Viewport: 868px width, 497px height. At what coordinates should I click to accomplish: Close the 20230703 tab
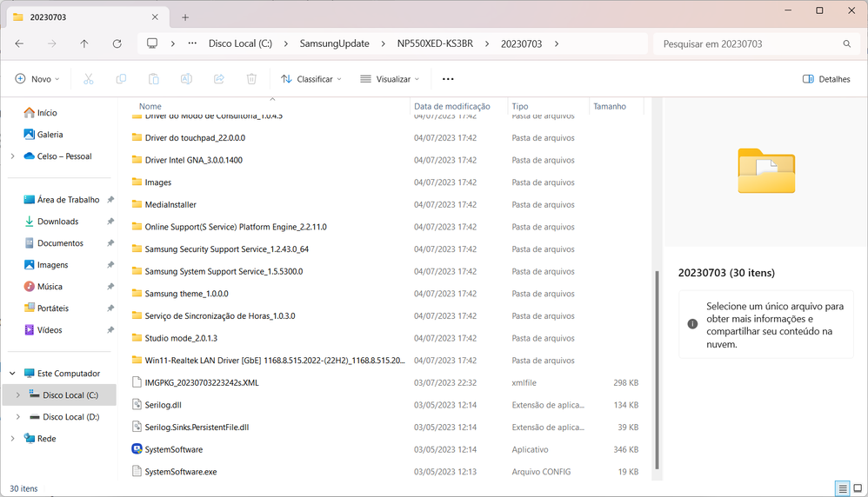point(155,17)
